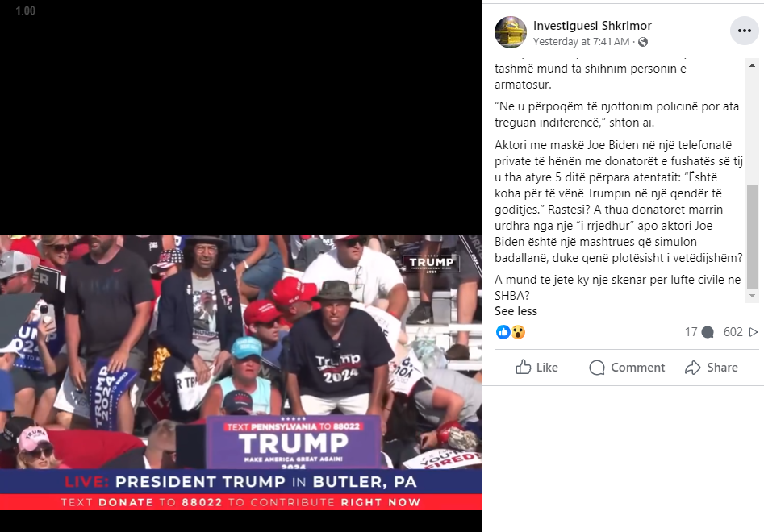
Task: Click the play icon next to 602 views
Action: click(x=754, y=332)
